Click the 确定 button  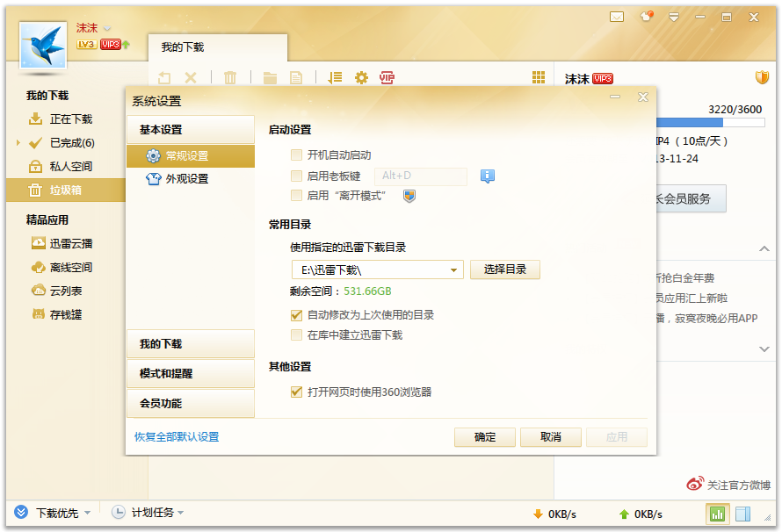pyautogui.click(x=485, y=437)
